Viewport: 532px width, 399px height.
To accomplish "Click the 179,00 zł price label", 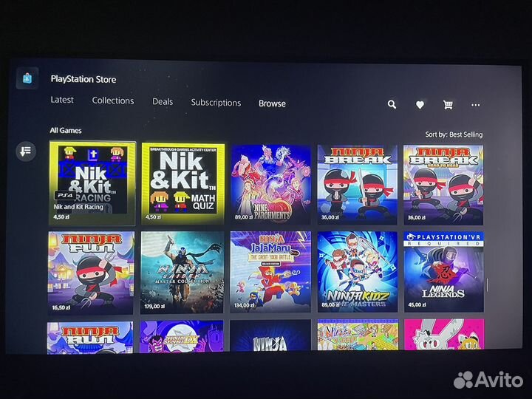I will [x=154, y=307].
